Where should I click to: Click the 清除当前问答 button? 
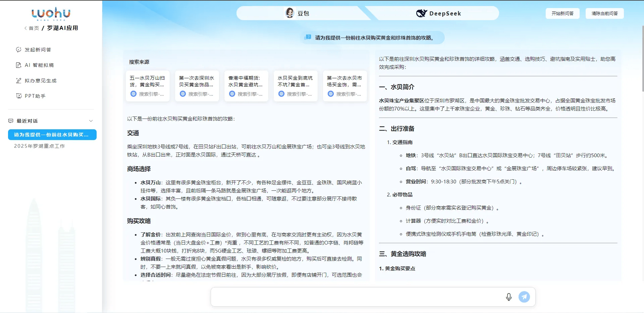[604, 13]
